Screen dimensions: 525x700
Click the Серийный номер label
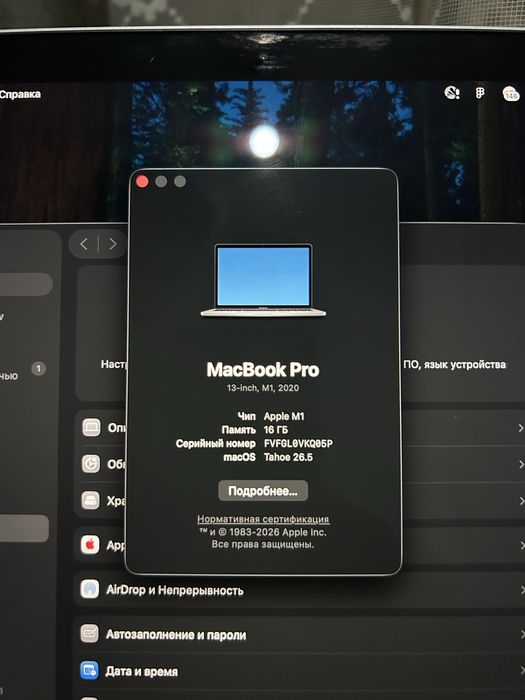(216, 444)
